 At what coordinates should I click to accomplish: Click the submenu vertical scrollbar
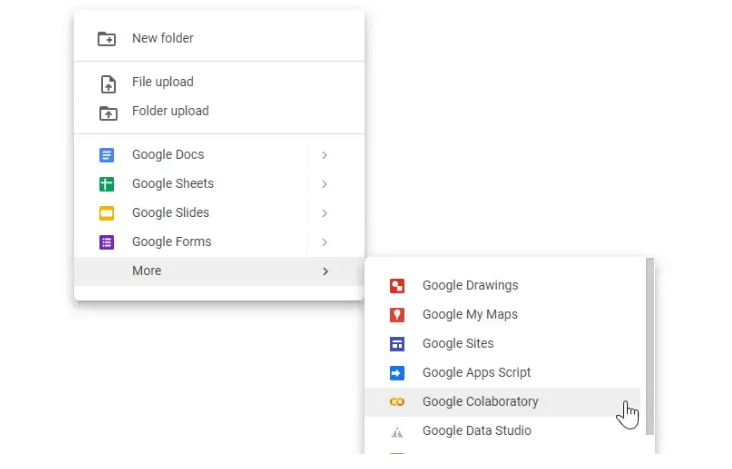650,346
